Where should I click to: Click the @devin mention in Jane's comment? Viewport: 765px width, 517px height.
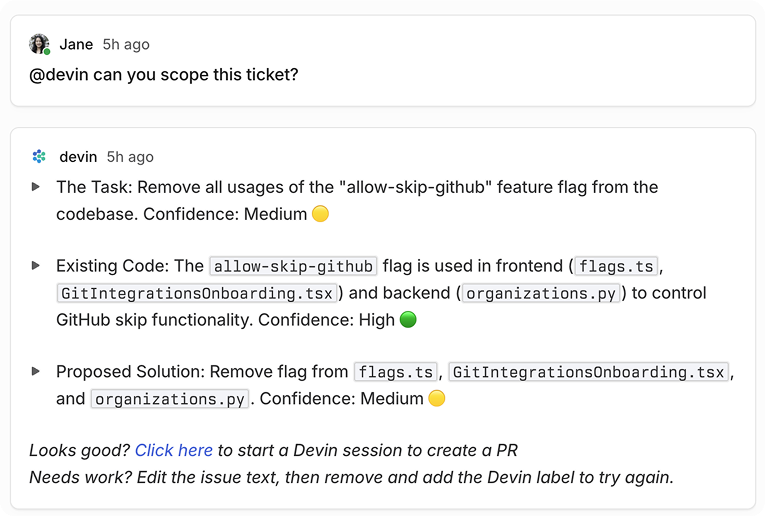[59, 75]
